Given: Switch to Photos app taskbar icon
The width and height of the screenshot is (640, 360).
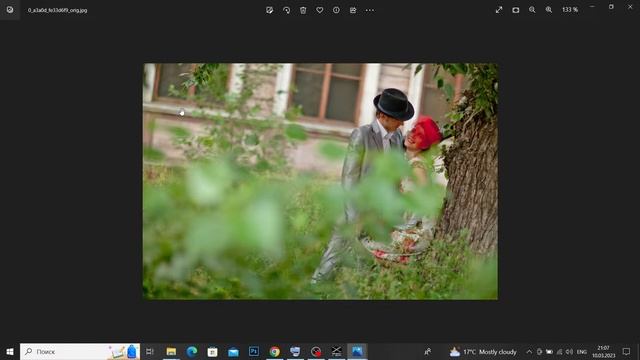Looking at the screenshot, I should tap(357, 351).
